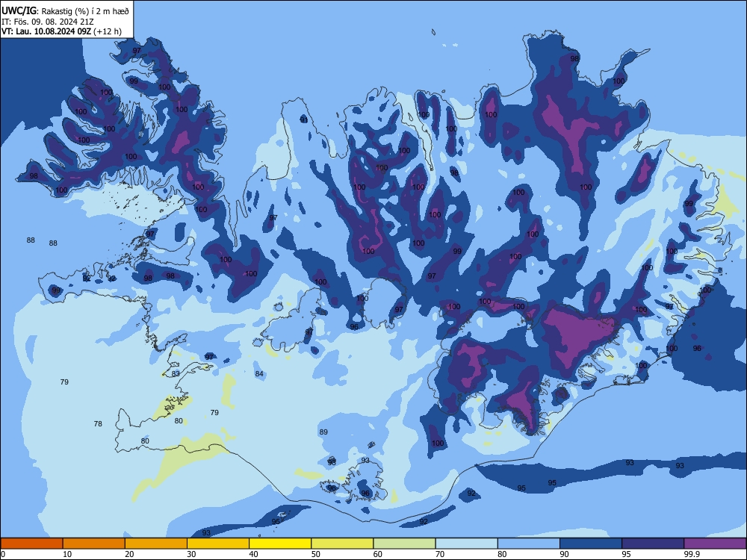The height and width of the screenshot is (560, 747).
Task: Click the 95–99.9 indigo legend swatch
Action: [653, 544]
